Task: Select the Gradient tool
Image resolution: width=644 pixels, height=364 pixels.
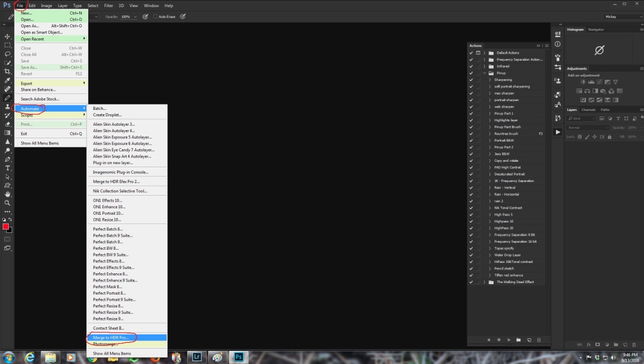Action: (x=8, y=133)
